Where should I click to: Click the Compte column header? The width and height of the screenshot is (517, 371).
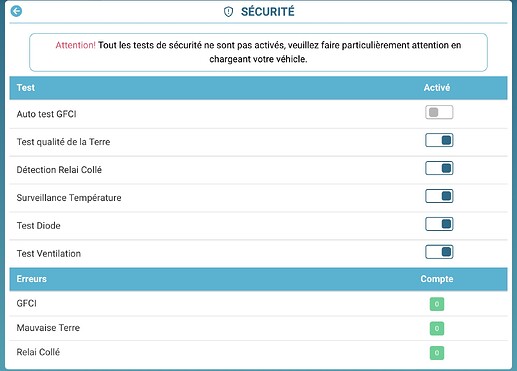point(437,279)
